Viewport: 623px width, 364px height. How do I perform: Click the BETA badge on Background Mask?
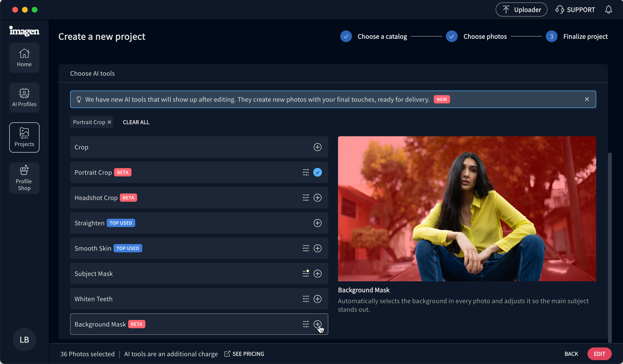[136, 324]
